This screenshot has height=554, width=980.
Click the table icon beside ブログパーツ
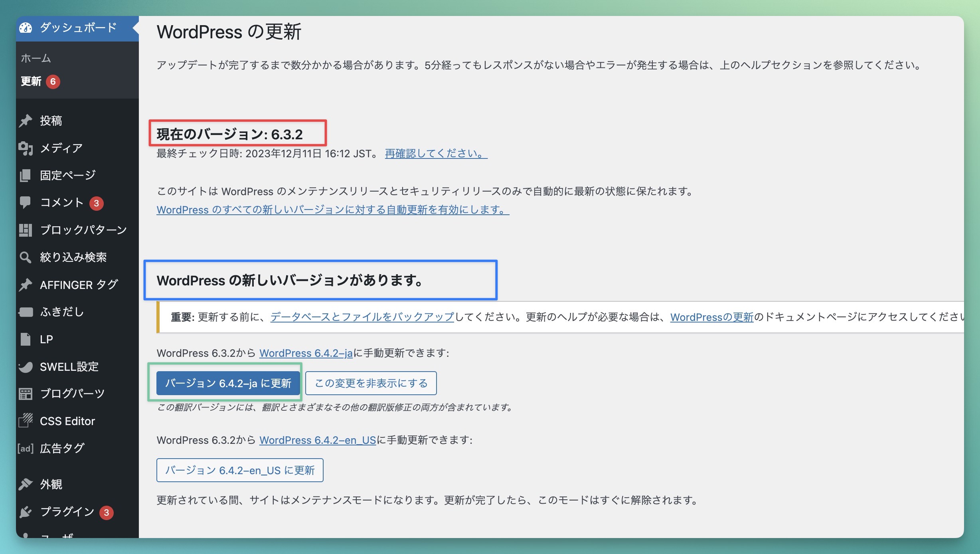click(x=26, y=394)
